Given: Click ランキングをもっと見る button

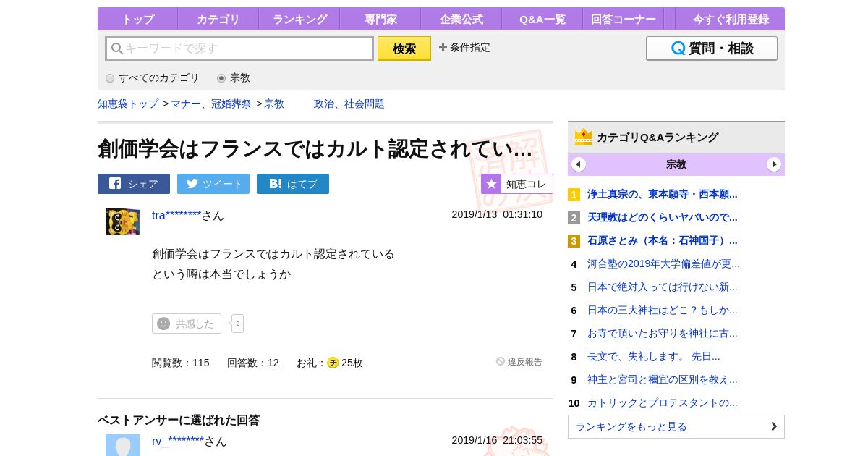Looking at the screenshot, I should pos(676,426).
